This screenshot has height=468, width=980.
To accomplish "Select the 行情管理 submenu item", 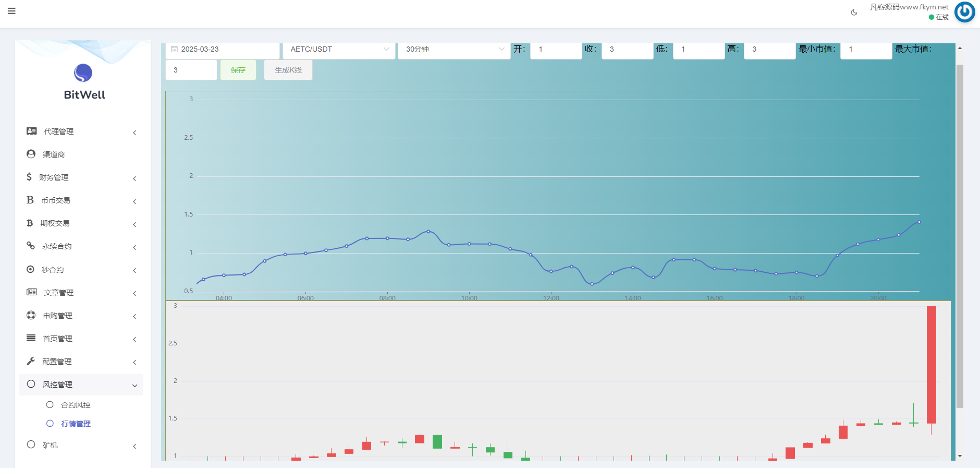I will (76, 424).
